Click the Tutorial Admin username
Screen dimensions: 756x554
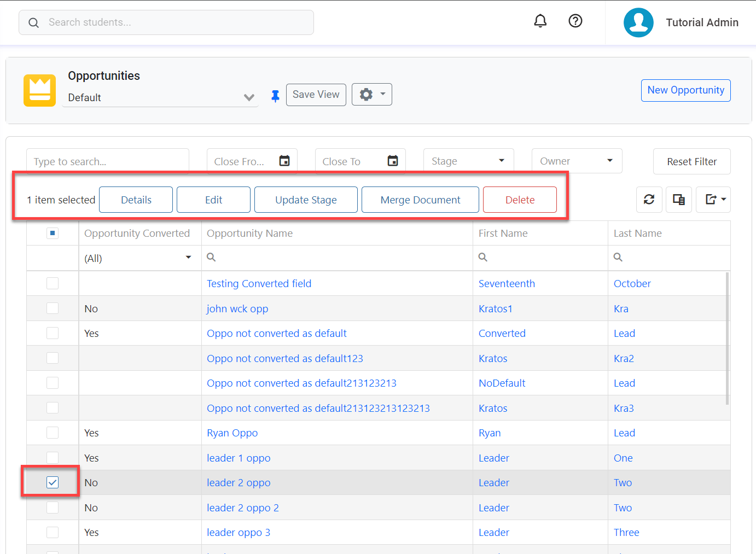pos(702,22)
